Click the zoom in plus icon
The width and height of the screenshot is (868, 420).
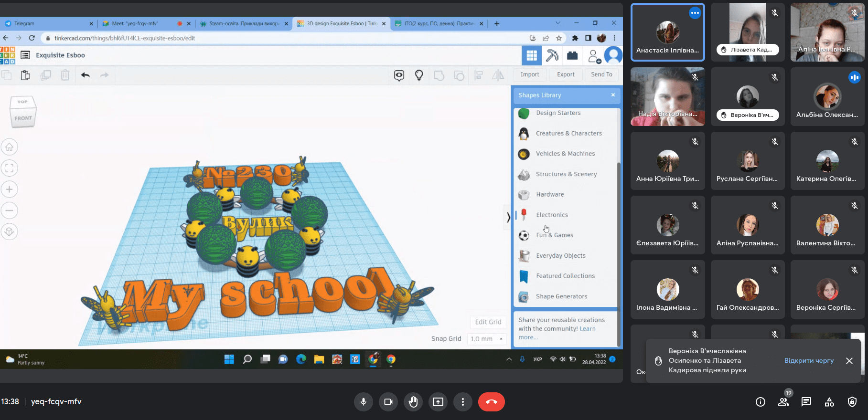point(9,189)
